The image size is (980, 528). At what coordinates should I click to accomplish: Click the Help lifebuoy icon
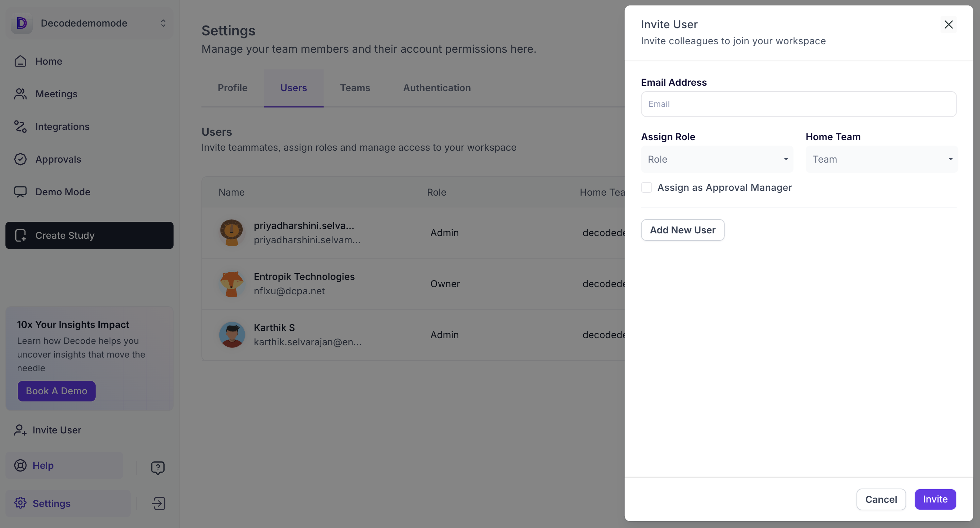(20, 465)
